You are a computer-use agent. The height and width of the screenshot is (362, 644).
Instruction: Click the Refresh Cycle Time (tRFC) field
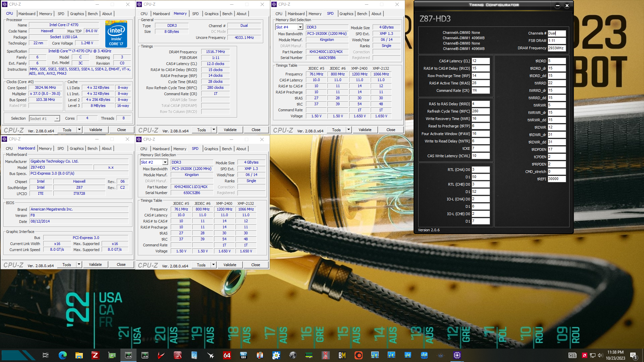(481, 111)
